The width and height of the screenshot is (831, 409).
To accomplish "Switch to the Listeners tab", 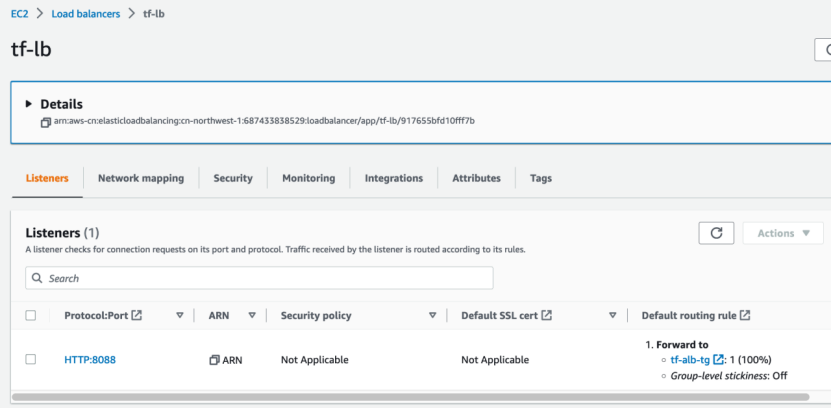I will (47, 178).
